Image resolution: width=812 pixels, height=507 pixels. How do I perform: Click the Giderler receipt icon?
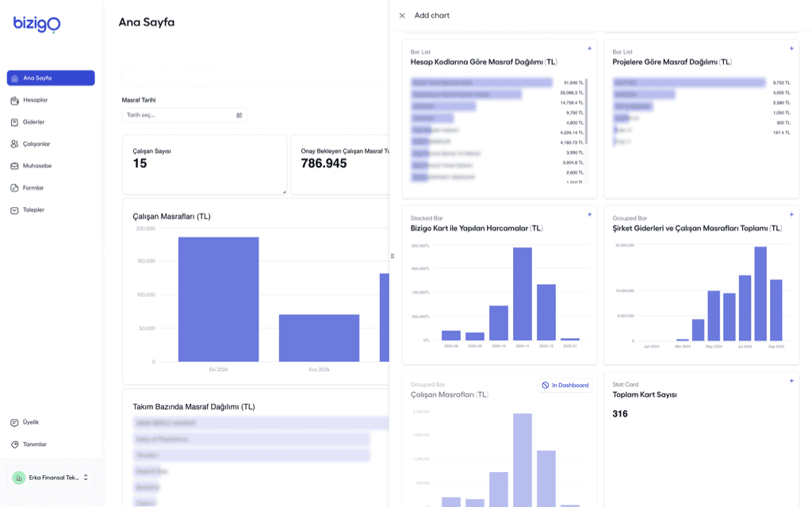point(16,121)
